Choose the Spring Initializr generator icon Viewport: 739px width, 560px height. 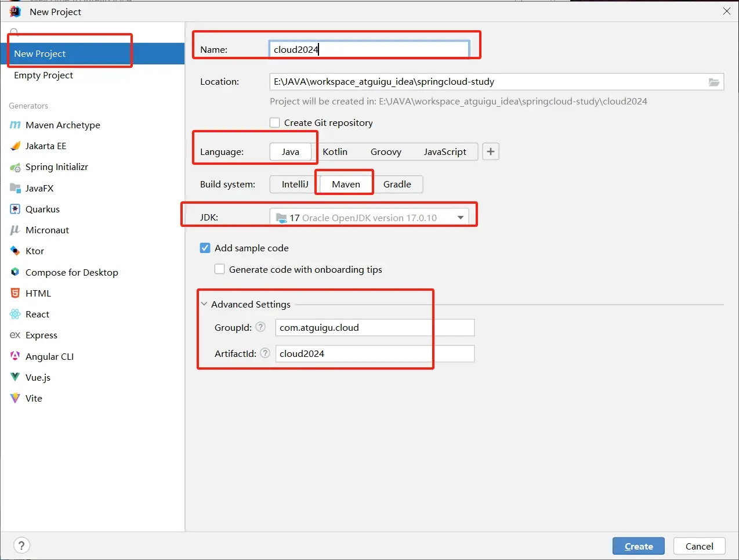[15, 167]
